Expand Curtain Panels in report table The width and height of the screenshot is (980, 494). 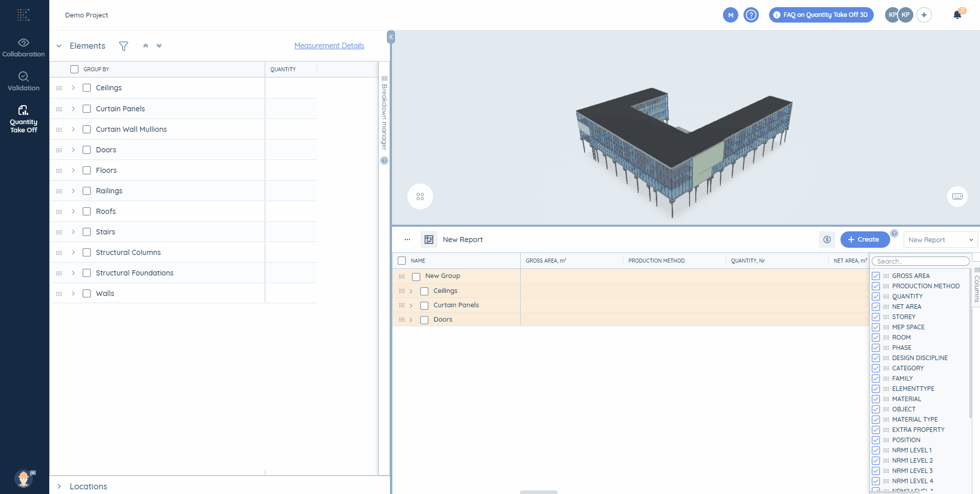click(x=411, y=305)
